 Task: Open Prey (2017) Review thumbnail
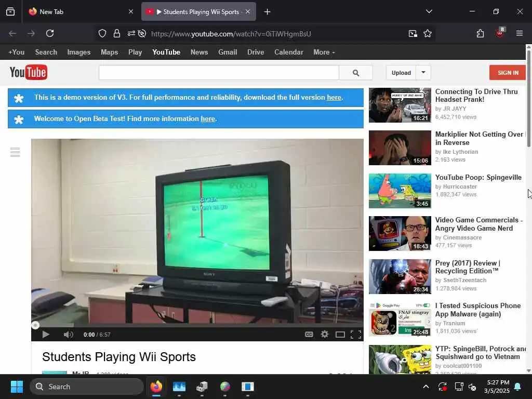pyautogui.click(x=400, y=276)
